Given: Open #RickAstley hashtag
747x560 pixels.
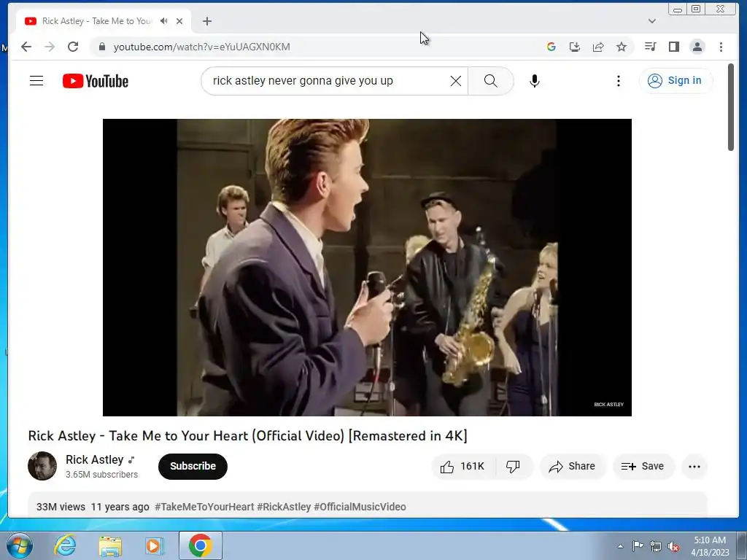Looking at the screenshot, I should tap(284, 507).
